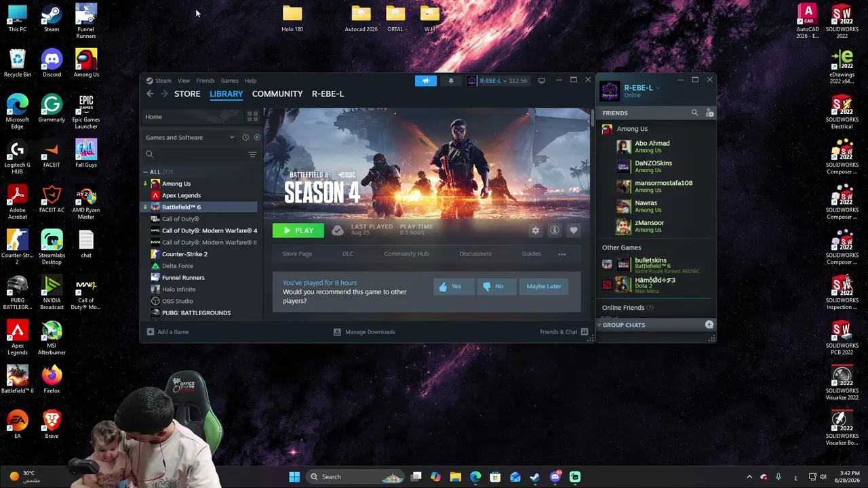Switch Steam to Big Picture mode
Screen dimensions: 868x488
[x=541, y=81]
